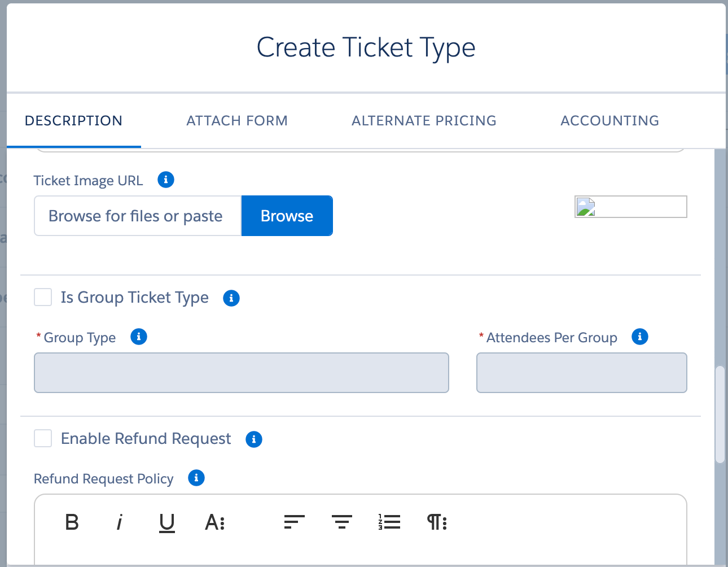Image resolution: width=728 pixels, height=567 pixels.
Task: Click info icon next to Enable Refund Request
Action: pyautogui.click(x=254, y=439)
